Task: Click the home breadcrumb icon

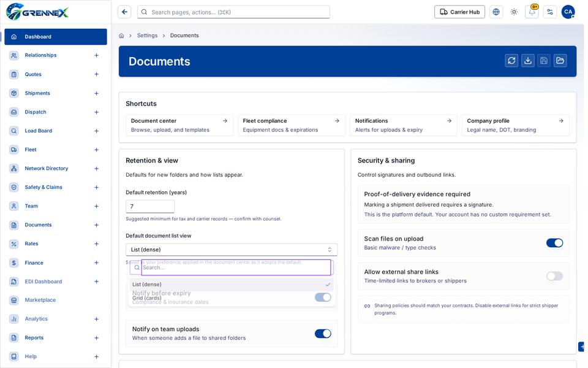Action: [121, 36]
